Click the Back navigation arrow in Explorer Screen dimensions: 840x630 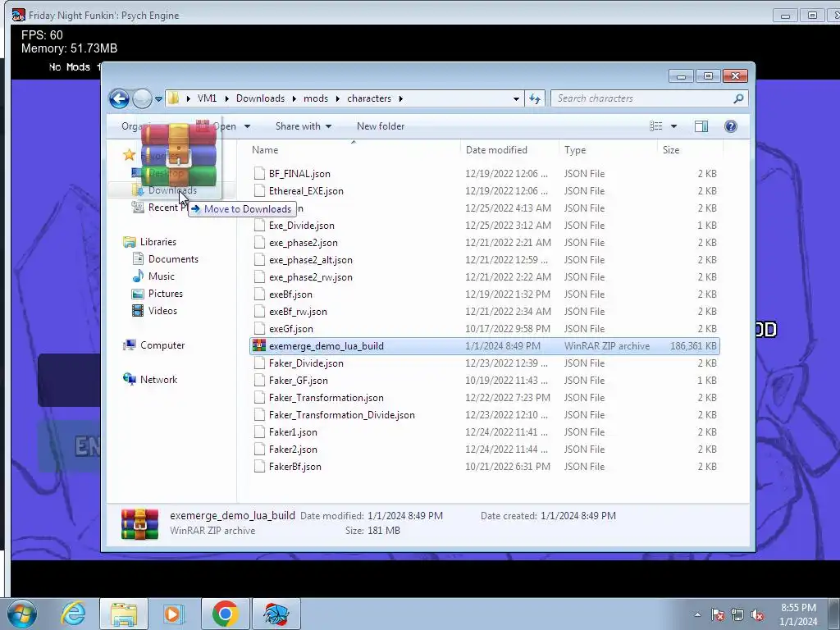click(x=119, y=98)
